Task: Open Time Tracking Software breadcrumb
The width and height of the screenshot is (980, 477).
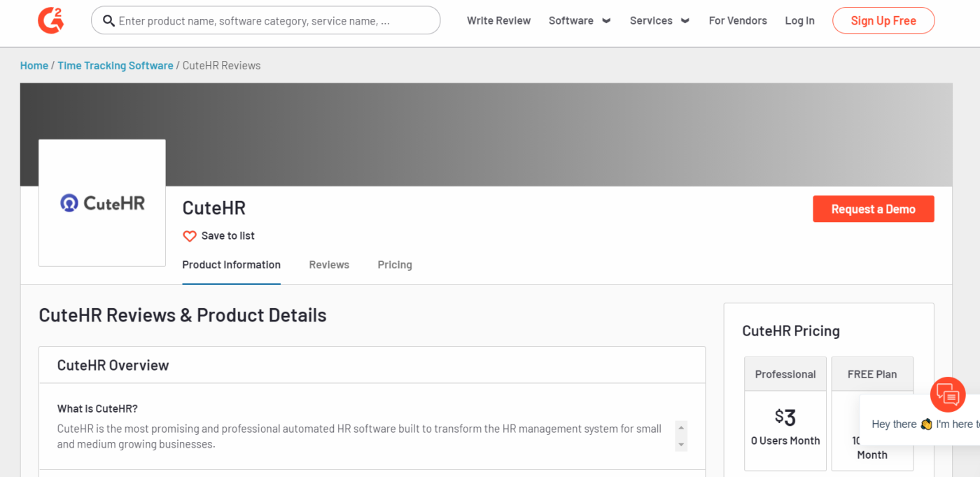Action: click(x=115, y=66)
